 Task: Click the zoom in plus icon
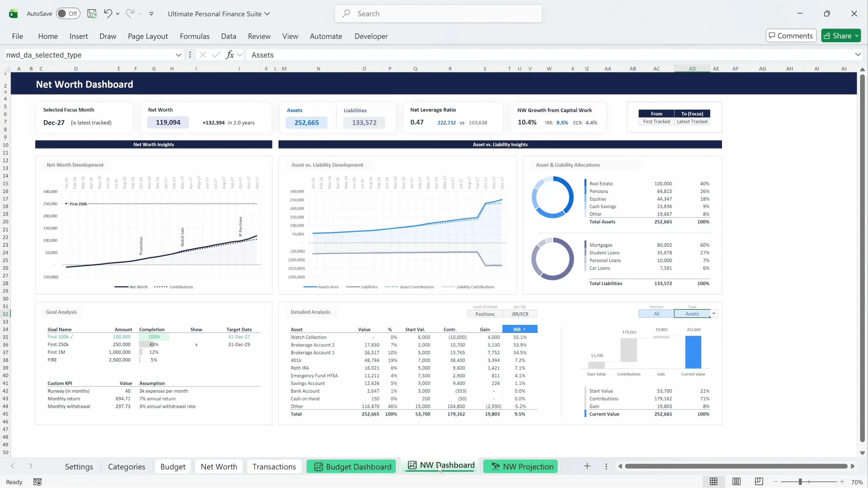point(842,482)
